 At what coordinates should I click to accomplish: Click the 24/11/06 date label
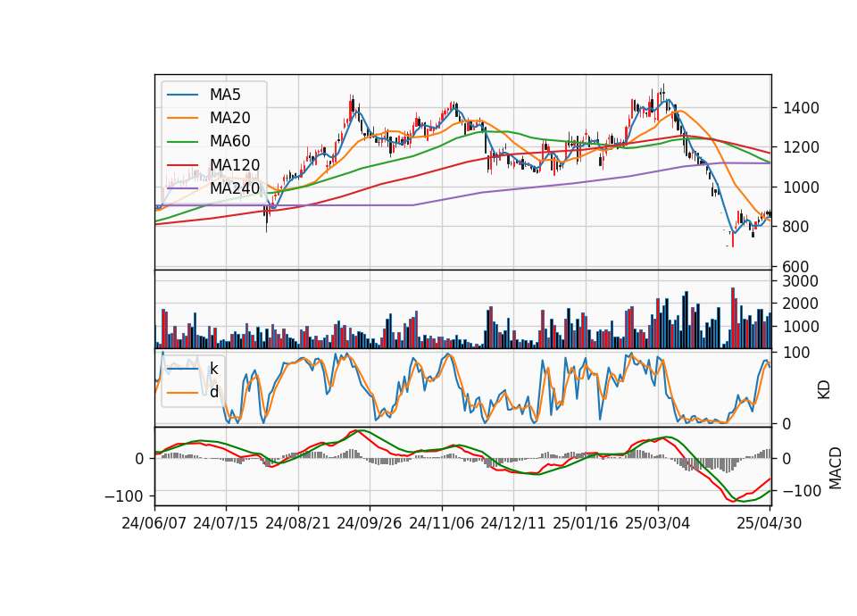(x=442, y=523)
